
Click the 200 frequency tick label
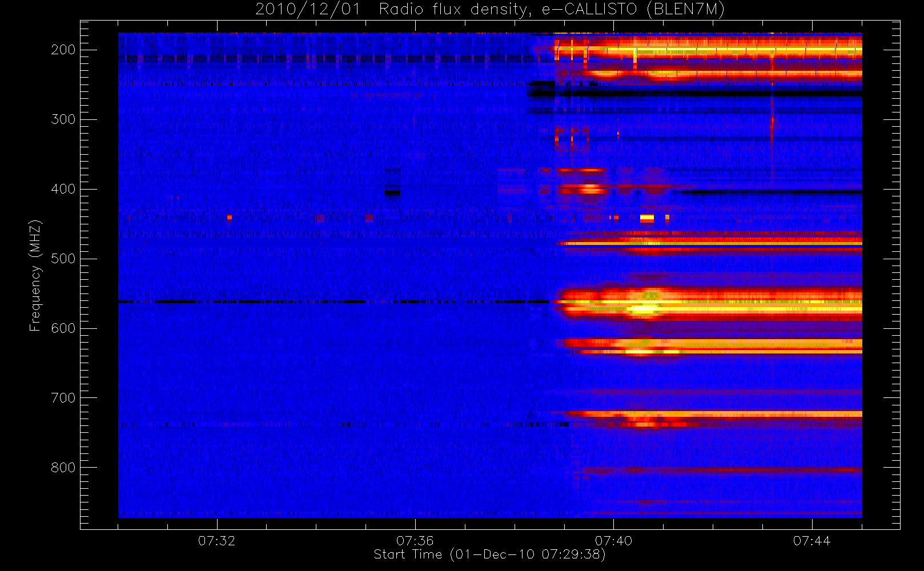click(63, 50)
